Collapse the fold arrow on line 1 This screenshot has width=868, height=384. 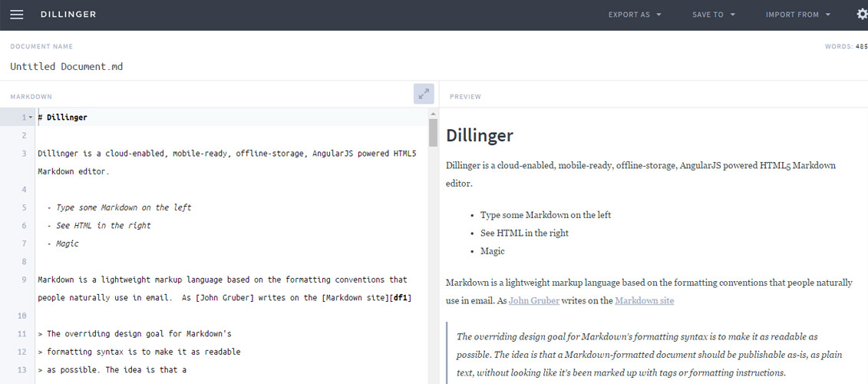31,118
